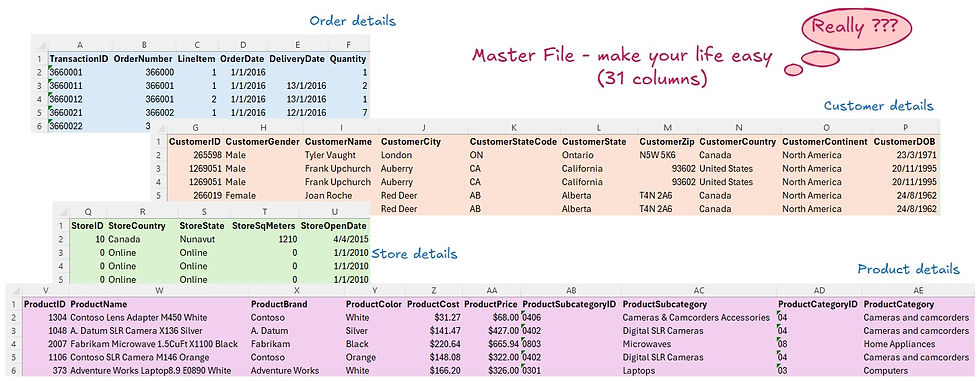Click the CustomerStateCode header cell
This screenshot has height=381, width=980.
(x=513, y=142)
